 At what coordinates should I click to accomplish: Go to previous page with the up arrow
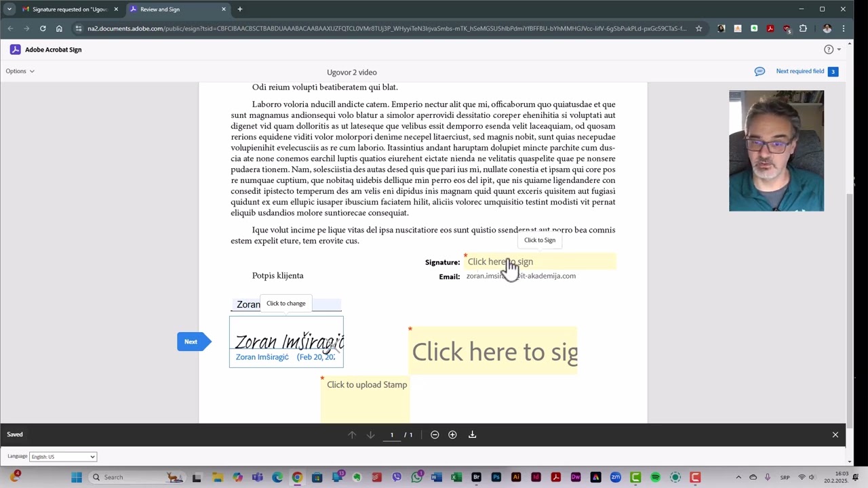pyautogui.click(x=352, y=434)
